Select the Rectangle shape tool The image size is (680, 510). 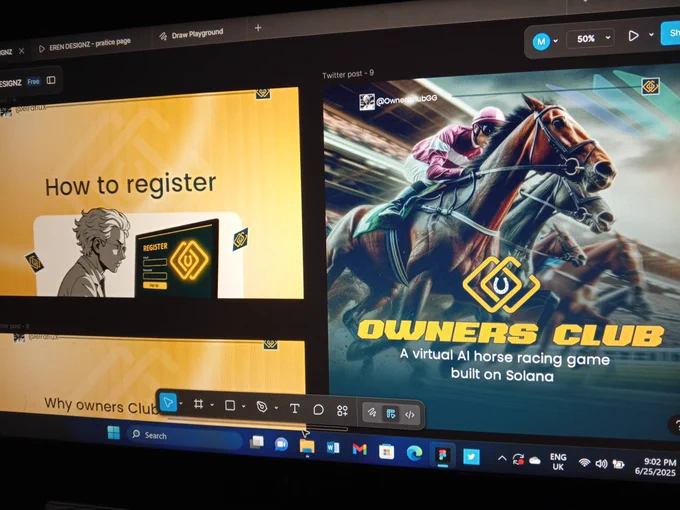230,405
